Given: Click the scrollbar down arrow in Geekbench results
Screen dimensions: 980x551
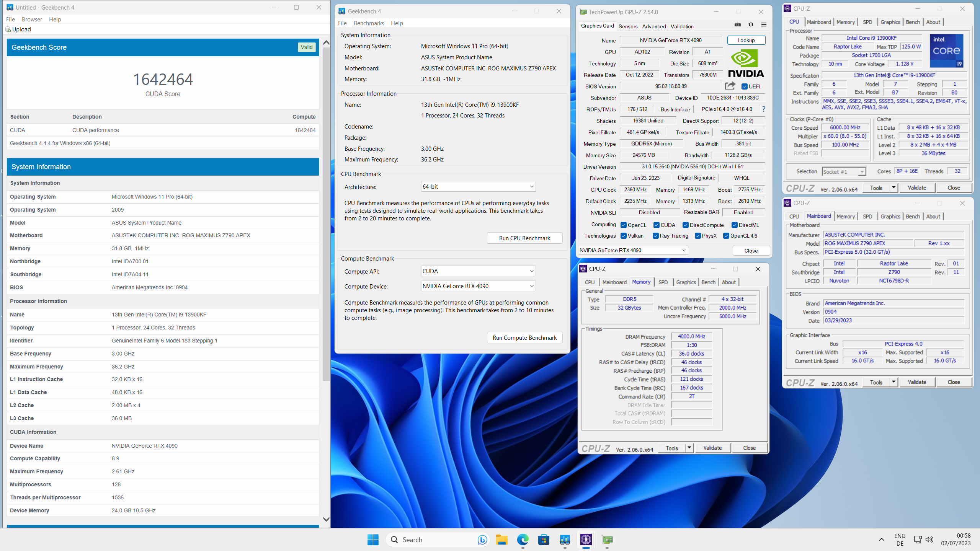Looking at the screenshot, I should [326, 519].
